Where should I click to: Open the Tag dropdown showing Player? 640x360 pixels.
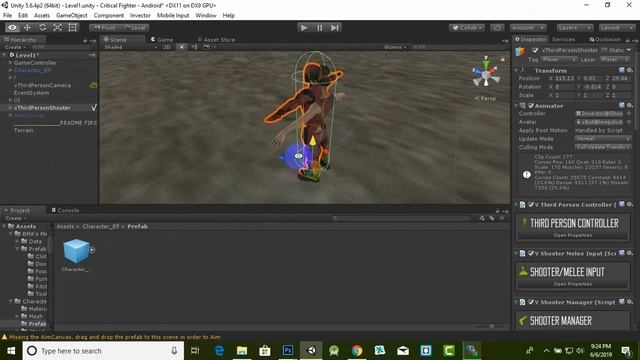[558, 60]
